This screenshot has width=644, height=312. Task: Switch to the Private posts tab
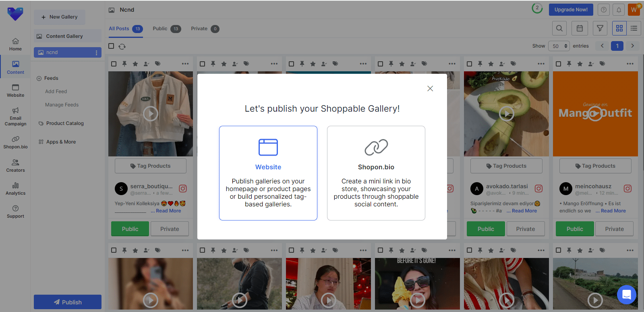pos(205,29)
